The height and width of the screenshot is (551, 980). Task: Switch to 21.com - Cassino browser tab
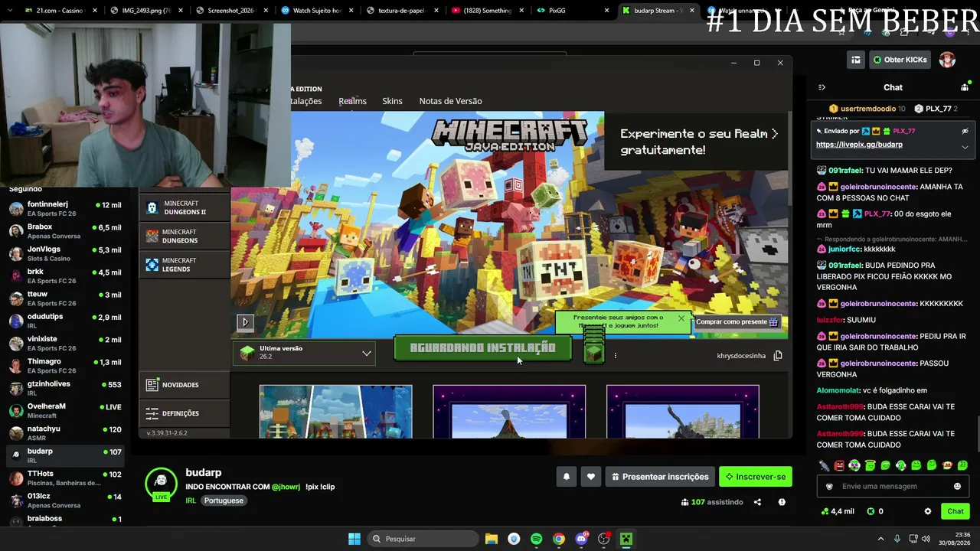(x=60, y=11)
